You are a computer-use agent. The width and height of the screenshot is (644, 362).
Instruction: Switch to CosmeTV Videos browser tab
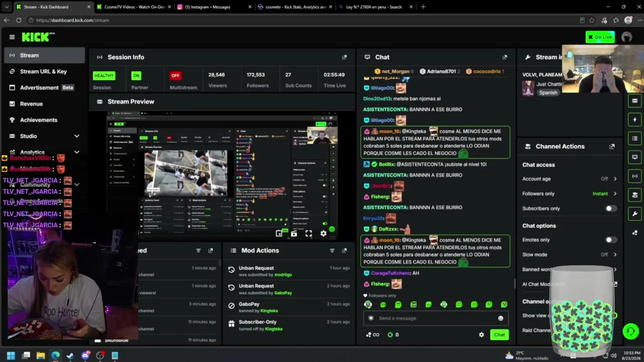[134, 7]
